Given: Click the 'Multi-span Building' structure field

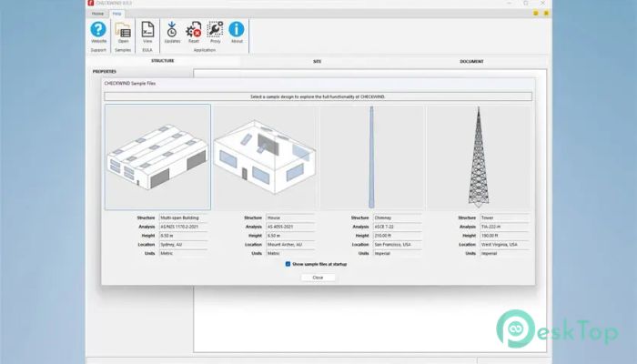Looking at the screenshot, I should (x=184, y=217).
